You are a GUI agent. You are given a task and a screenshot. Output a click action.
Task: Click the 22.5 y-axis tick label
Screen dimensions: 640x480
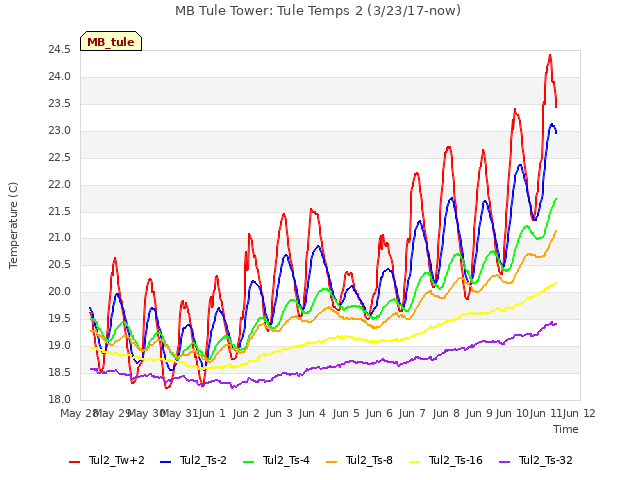pyautogui.click(x=60, y=158)
